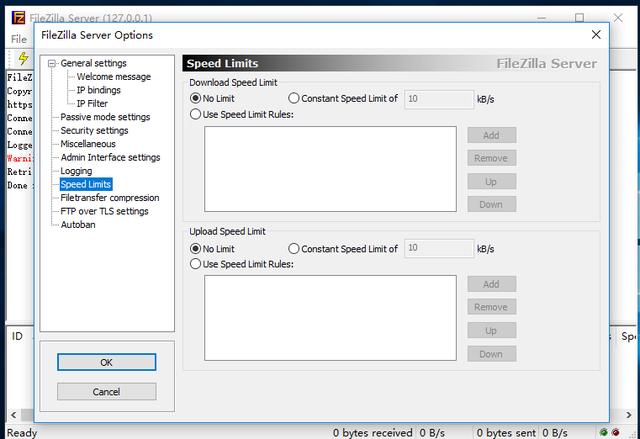Click Remove button for download rules
This screenshot has height=439, width=640.
(x=492, y=158)
